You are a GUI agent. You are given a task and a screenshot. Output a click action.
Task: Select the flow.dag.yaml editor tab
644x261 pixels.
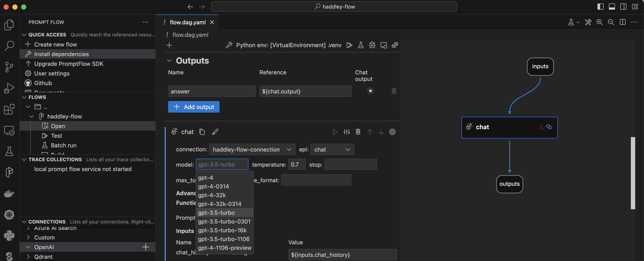click(187, 22)
